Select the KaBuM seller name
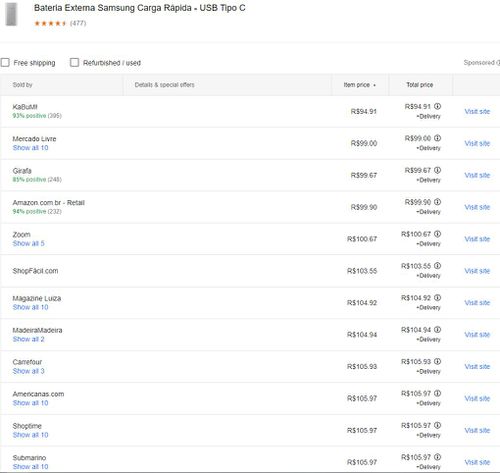500x473 pixels. point(25,107)
